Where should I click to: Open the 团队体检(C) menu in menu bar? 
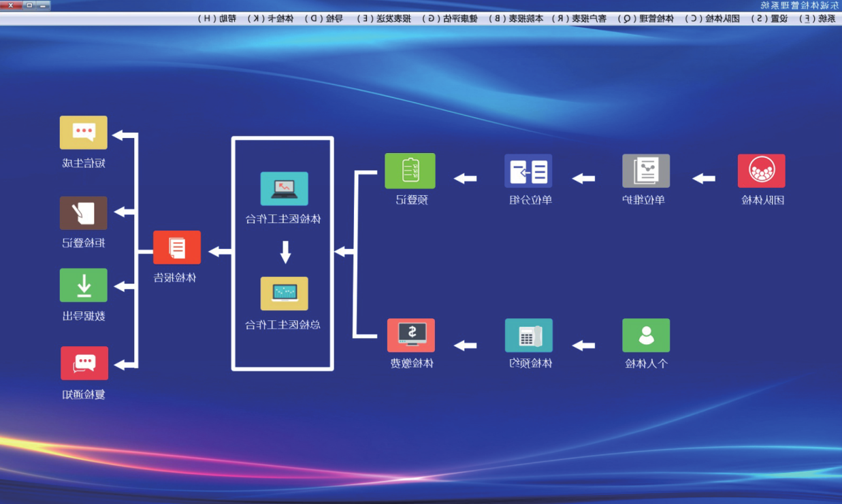click(x=713, y=18)
